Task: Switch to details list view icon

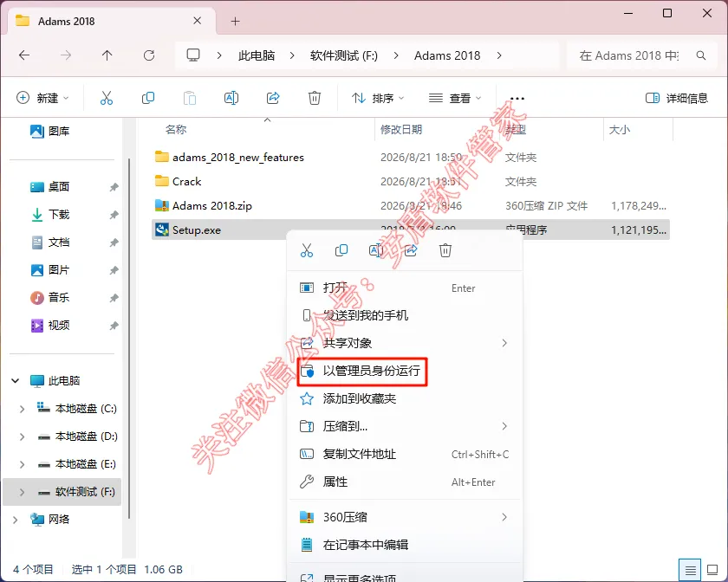Action: point(691,570)
